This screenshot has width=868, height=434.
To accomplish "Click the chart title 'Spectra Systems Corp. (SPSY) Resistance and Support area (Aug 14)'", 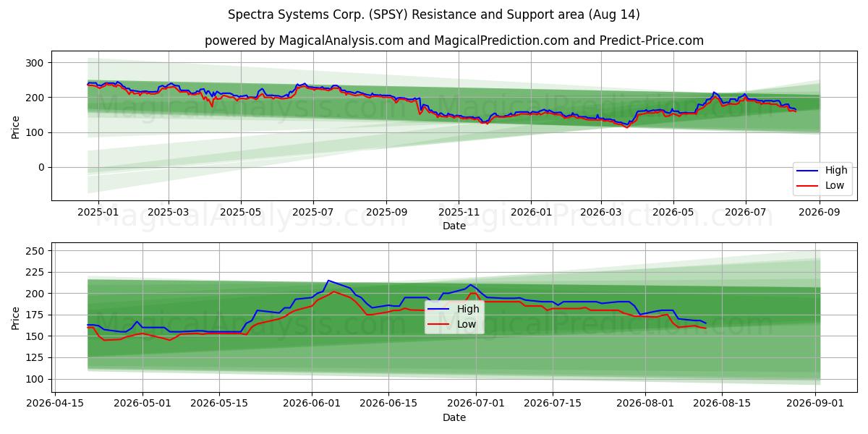I will click(434, 14).
